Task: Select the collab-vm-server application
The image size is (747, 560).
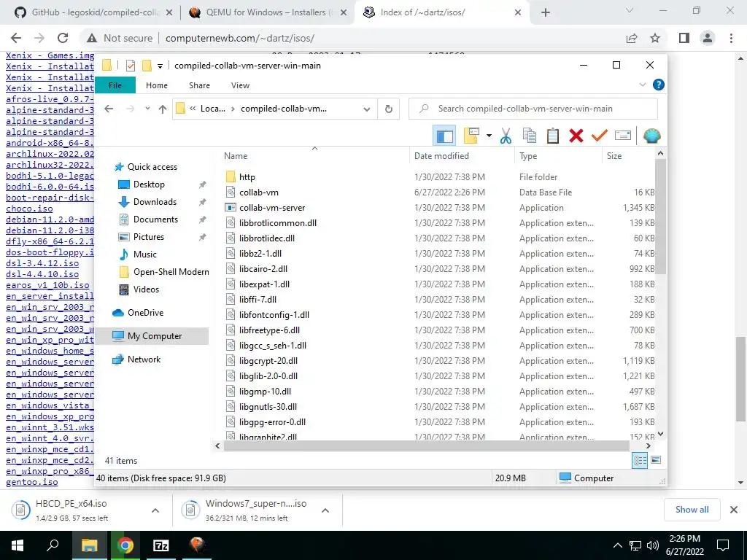Action: 272,208
